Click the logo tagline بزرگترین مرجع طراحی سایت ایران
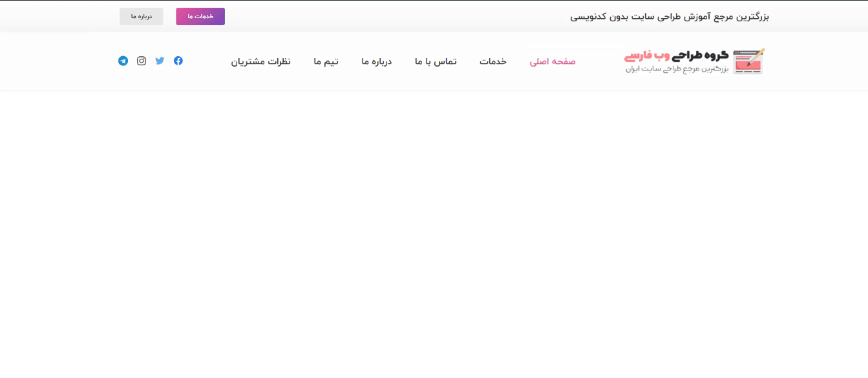The height and width of the screenshot is (378, 868). (x=677, y=69)
